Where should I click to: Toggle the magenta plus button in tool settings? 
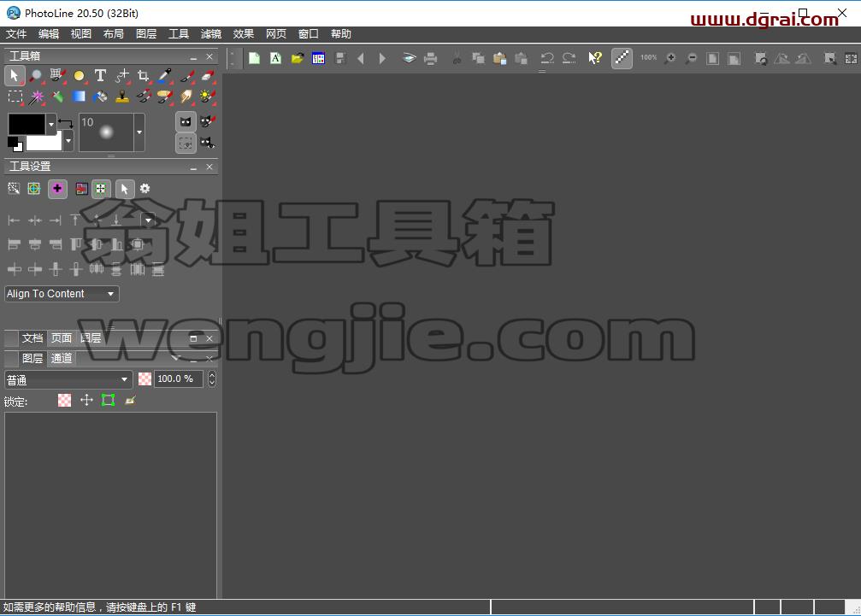(x=57, y=189)
